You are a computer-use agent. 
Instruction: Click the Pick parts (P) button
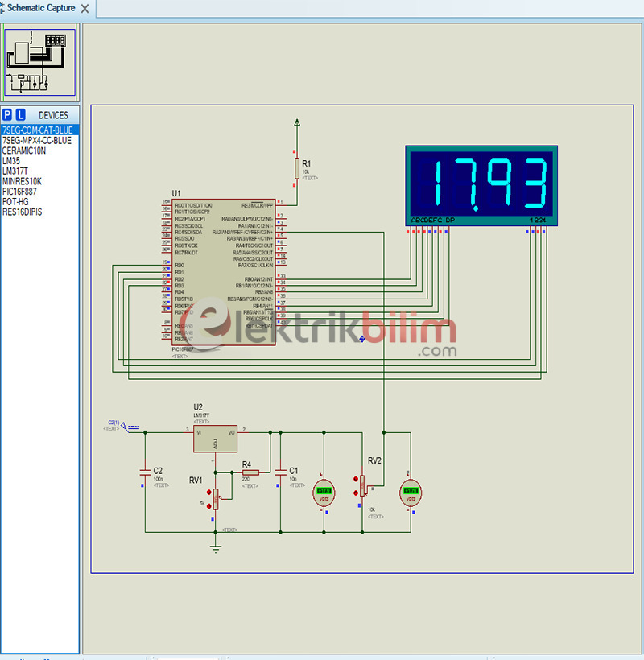[x=7, y=114]
